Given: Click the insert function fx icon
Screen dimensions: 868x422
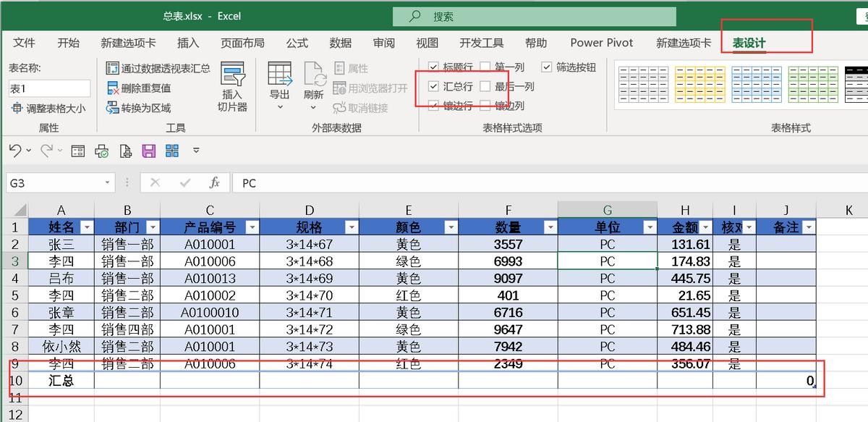Looking at the screenshot, I should click(214, 183).
